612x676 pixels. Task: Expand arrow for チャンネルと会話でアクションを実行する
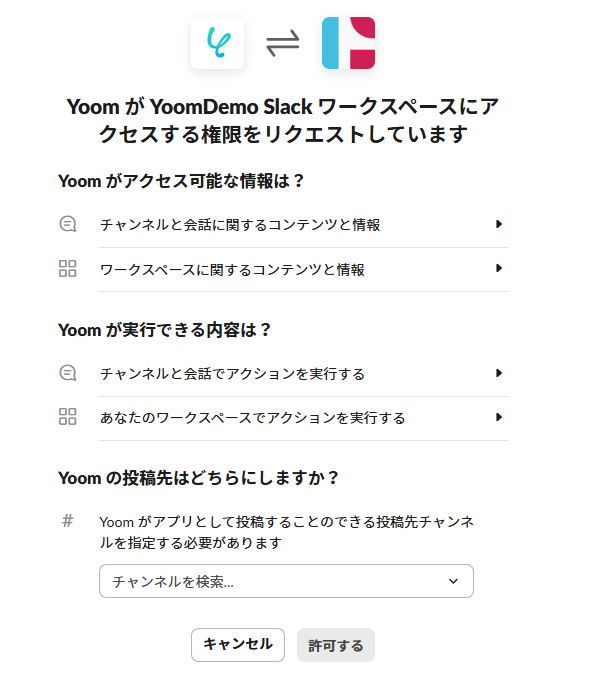498,374
